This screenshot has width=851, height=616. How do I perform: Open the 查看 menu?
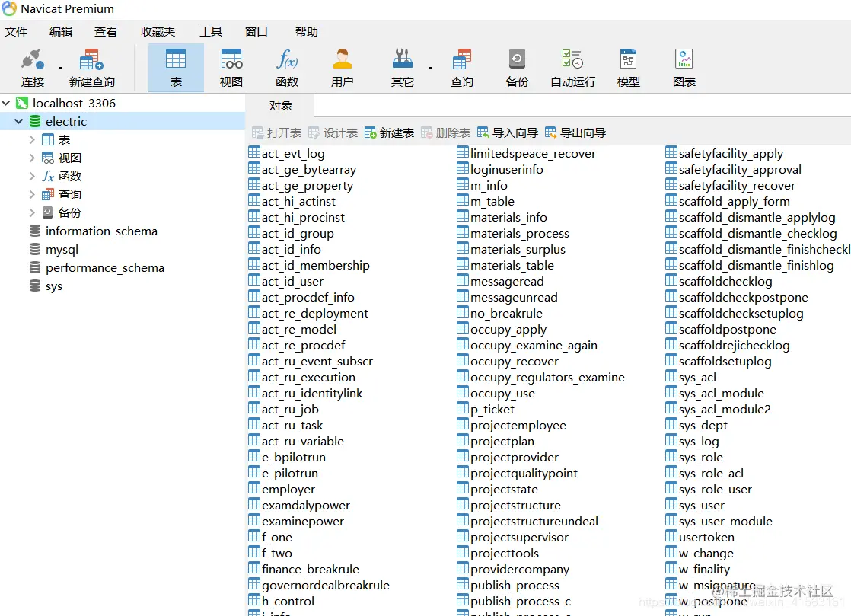coord(105,31)
